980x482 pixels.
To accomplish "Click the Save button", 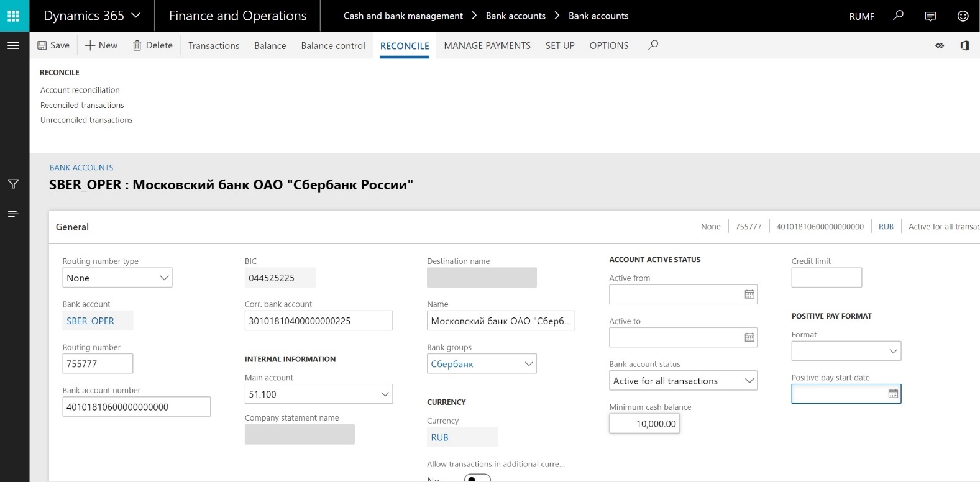I will point(53,45).
